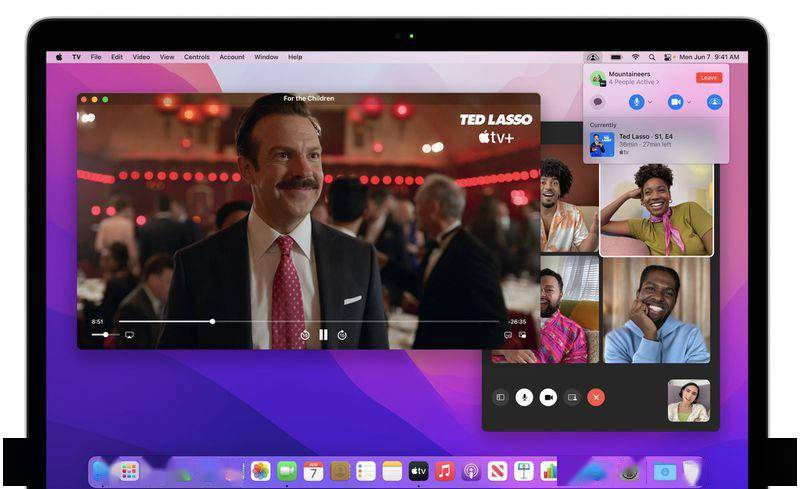Screen dimensions: 800x489
Task: Select the participant tile with the blue hoodie
Action: point(657,310)
